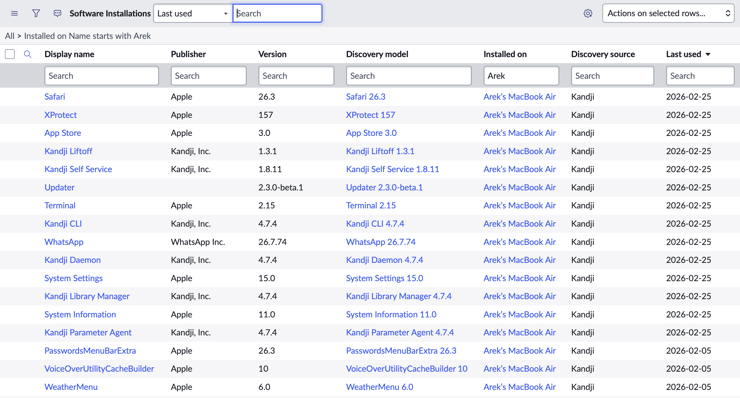The image size is (740, 398).
Task: Click the Publisher column search field
Action: pos(209,76)
